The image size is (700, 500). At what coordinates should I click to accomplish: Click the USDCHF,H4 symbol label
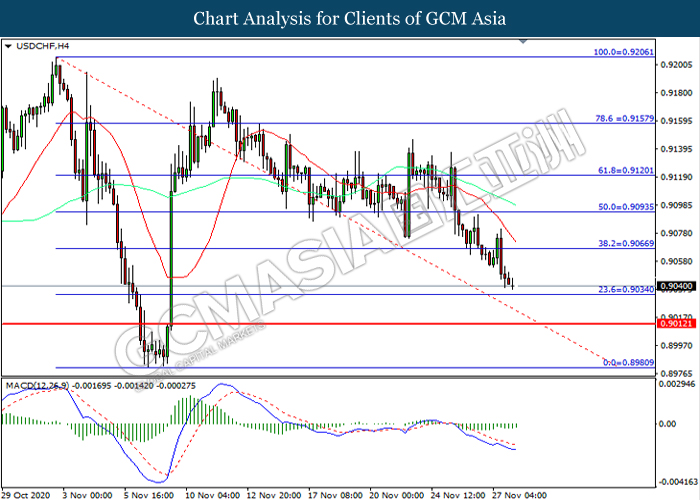[42, 46]
